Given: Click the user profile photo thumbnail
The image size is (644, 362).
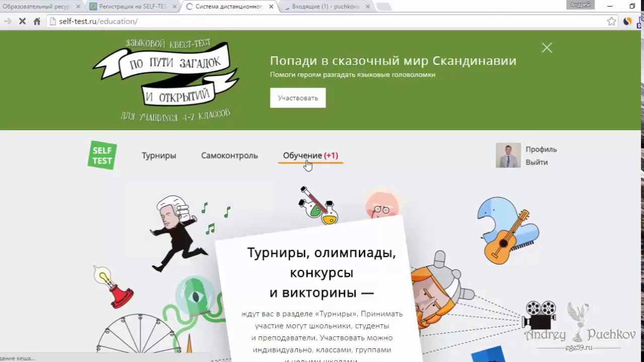Looking at the screenshot, I should pyautogui.click(x=508, y=155).
